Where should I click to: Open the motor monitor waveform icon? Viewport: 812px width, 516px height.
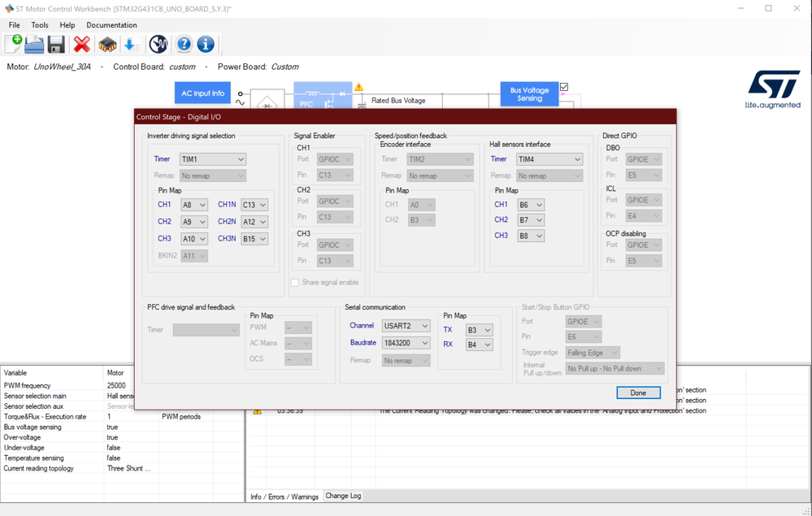click(x=158, y=44)
